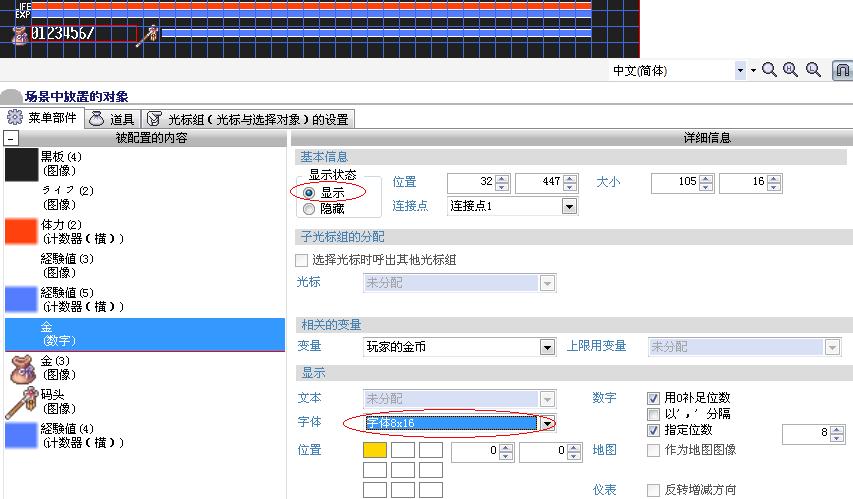Select the 码头 image row
This screenshot has width=853, height=499.
[145, 402]
